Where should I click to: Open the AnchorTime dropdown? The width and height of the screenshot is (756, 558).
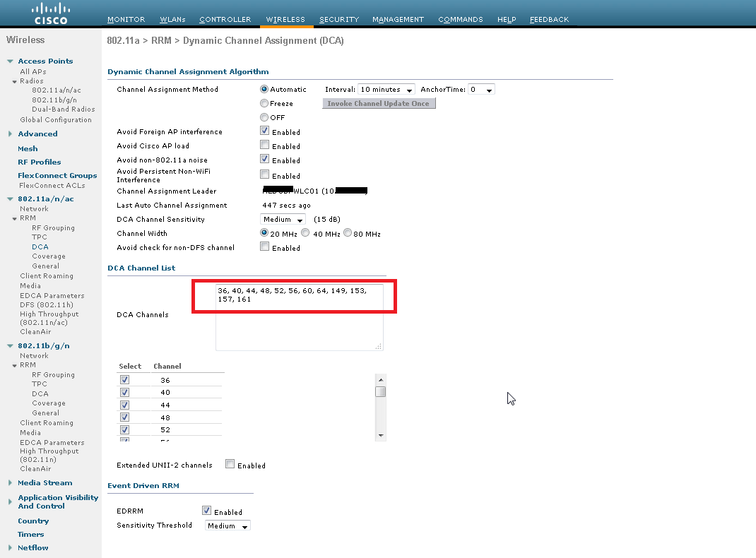481,90
